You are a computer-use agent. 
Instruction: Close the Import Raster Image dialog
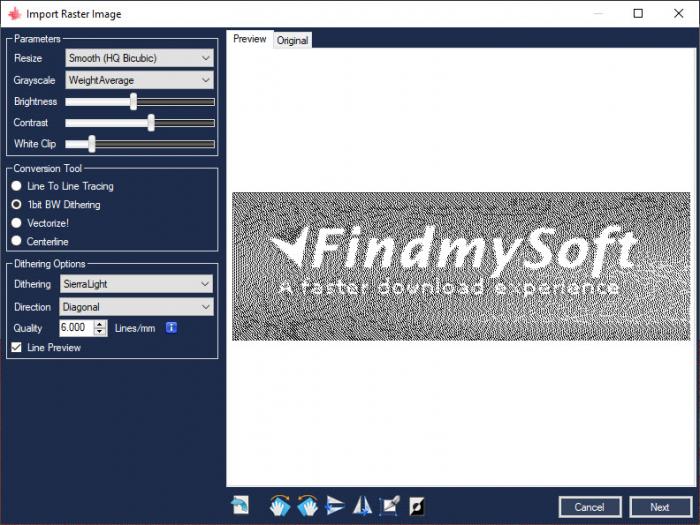[679, 13]
